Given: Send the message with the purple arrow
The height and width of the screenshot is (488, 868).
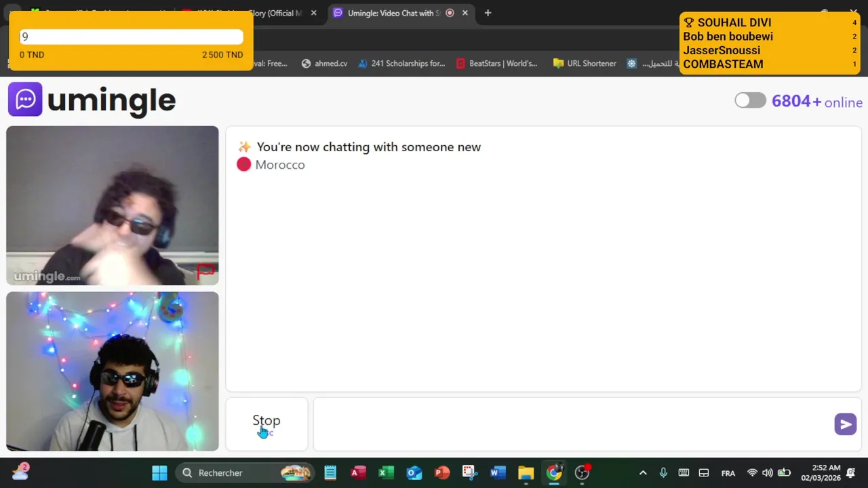Looking at the screenshot, I should [845, 424].
